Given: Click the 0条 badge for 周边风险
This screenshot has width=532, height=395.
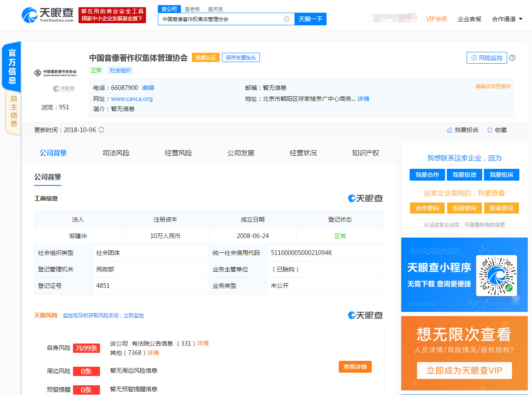Looking at the screenshot, I should click(86, 371).
